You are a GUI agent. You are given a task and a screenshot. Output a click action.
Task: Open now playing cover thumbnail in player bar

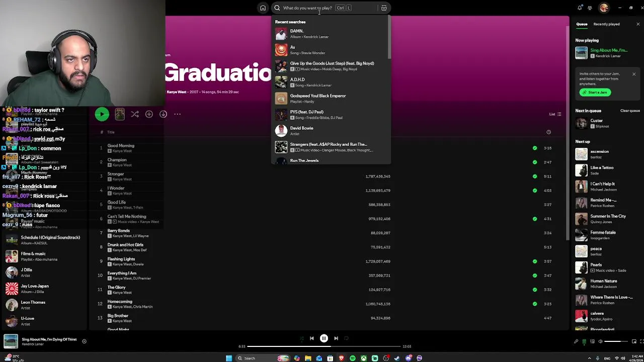(11, 341)
